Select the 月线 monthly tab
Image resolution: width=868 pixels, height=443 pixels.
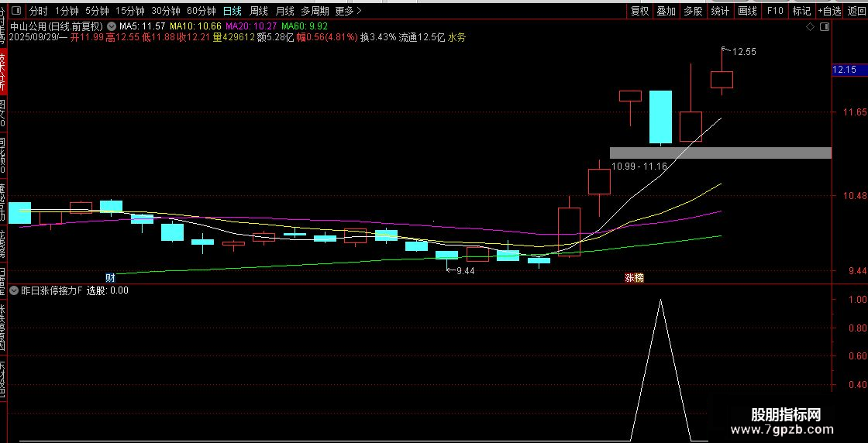coord(285,11)
